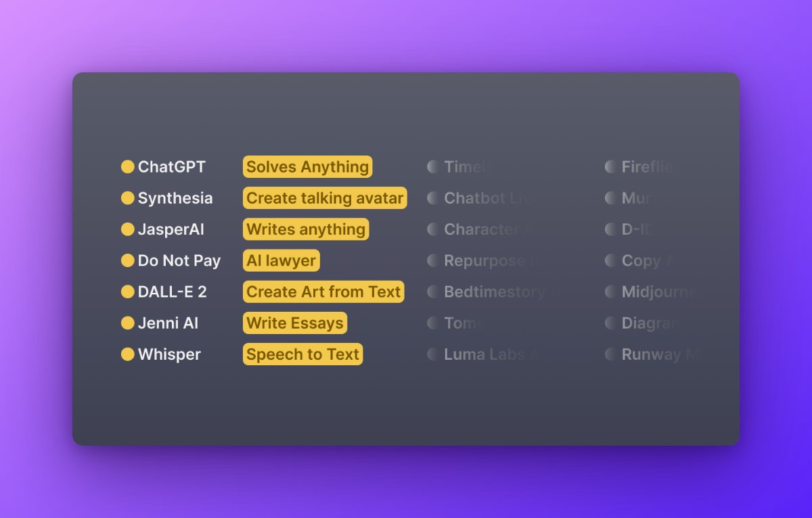Viewport: 812px width, 518px height.
Task: Select the faded Character entry
Action: [489, 229]
